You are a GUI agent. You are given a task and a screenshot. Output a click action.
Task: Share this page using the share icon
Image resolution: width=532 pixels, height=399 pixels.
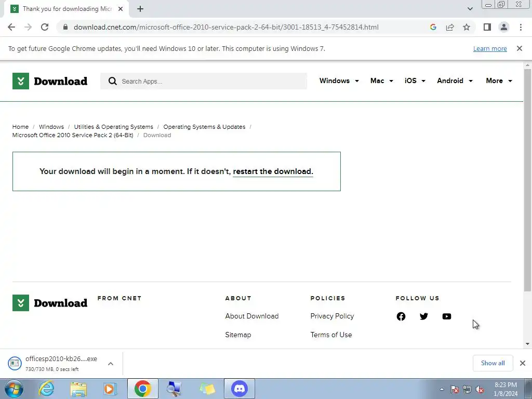pyautogui.click(x=450, y=27)
